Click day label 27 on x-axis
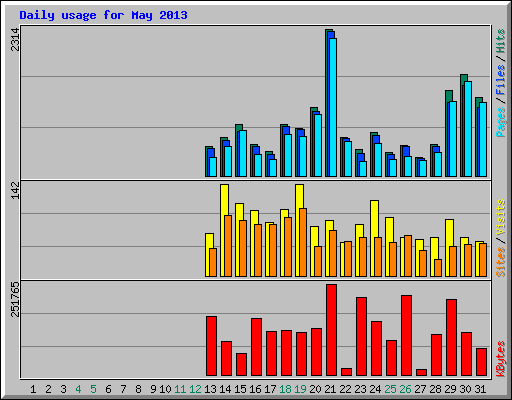 [x=420, y=389]
